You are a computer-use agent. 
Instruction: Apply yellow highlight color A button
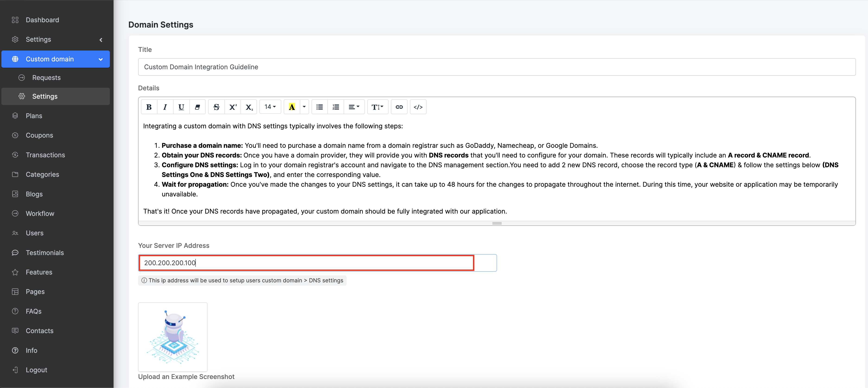pyautogui.click(x=292, y=107)
